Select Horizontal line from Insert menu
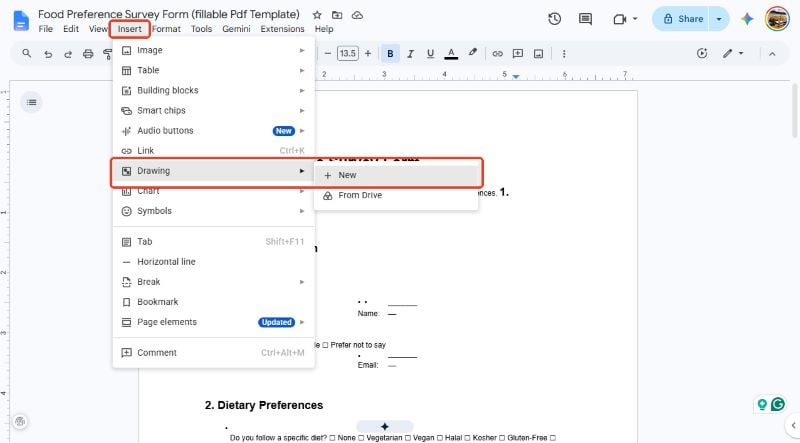The height and width of the screenshot is (443, 800). (213, 262)
